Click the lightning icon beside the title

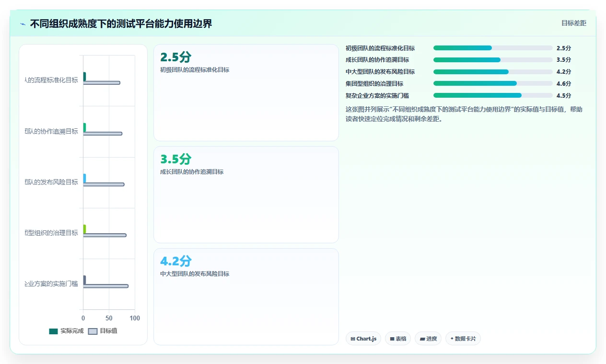[x=23, y=24]
